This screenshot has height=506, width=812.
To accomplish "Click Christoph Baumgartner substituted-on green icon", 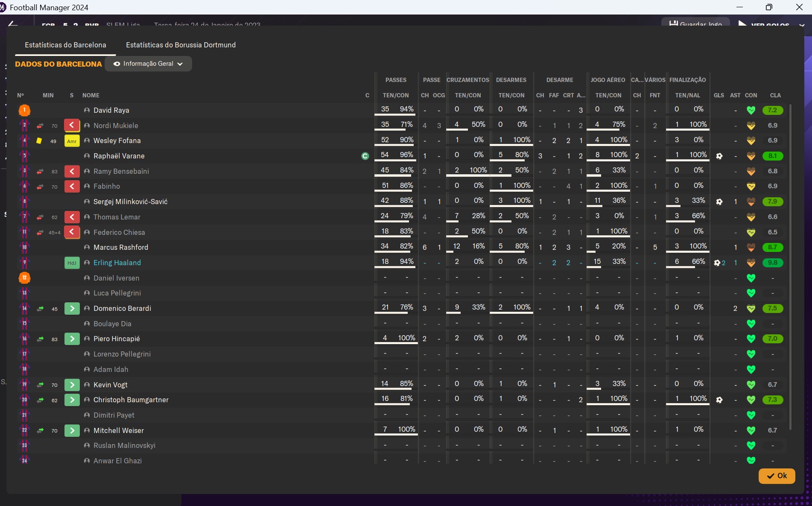I will pyautogui.click(x=72, y=400).
